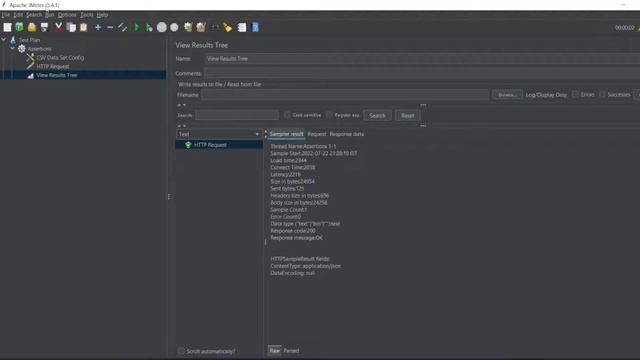Click the Search binoculars icon

215,27
